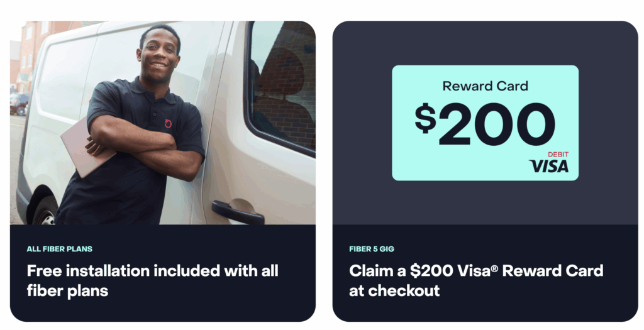This screenshot has height=330, width=644.
Task: Click the VISA logo on reward card
Action: coord(549,166)
